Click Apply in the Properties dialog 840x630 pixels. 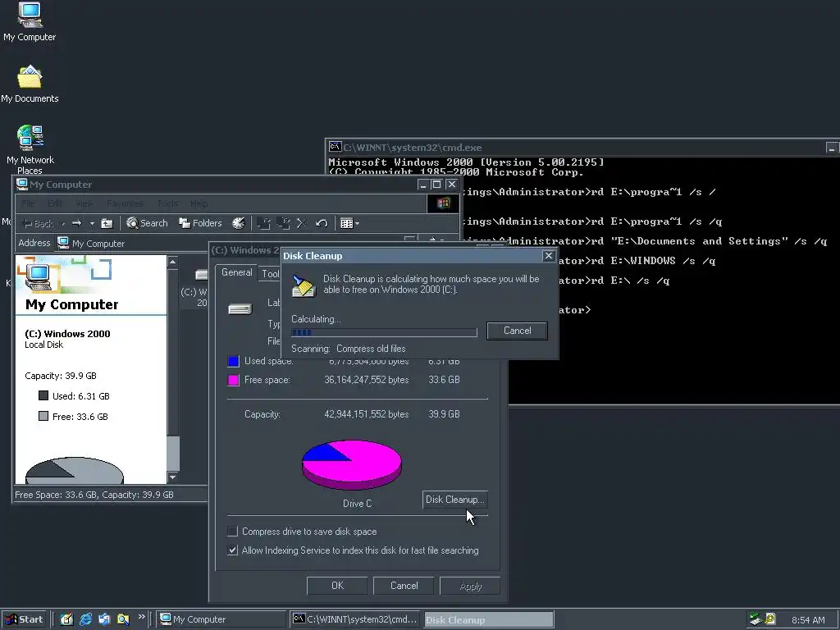tap(470, 586)
